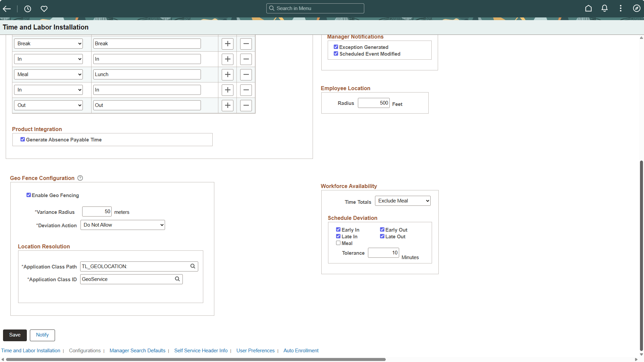Uncheck Generate Absence Payable Time
This screenshot has width=644, height=362.
point(22,139)
